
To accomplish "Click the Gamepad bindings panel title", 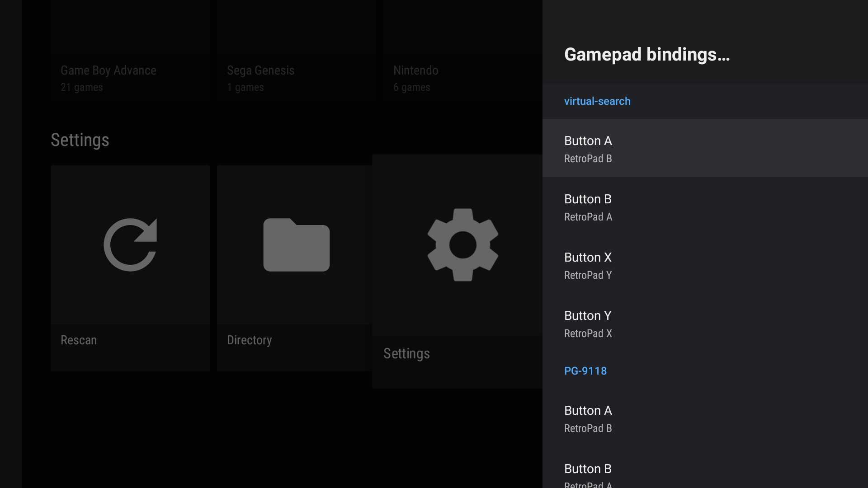I will [647, 55].
